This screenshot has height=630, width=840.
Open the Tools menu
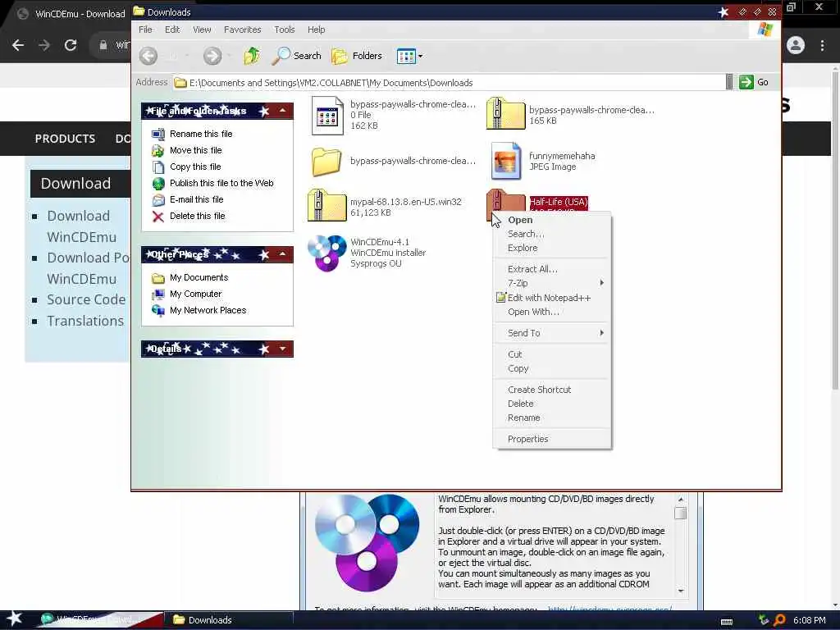(x=285, y=30)
